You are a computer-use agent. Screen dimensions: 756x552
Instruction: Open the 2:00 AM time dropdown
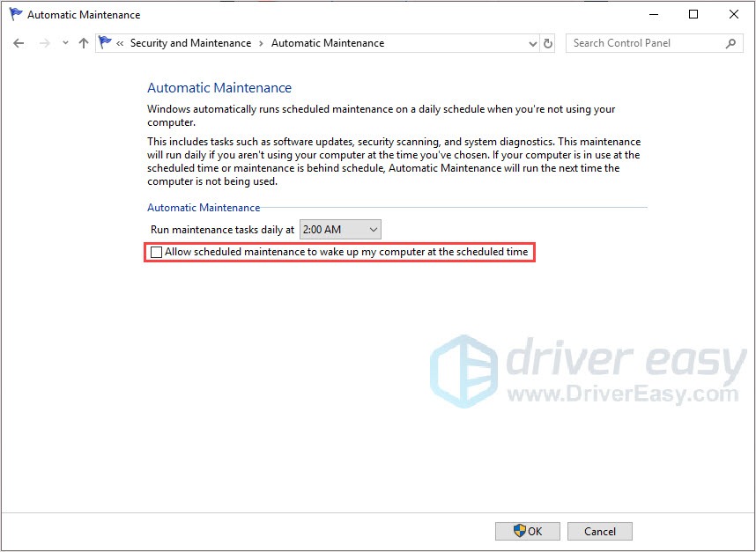340,229
